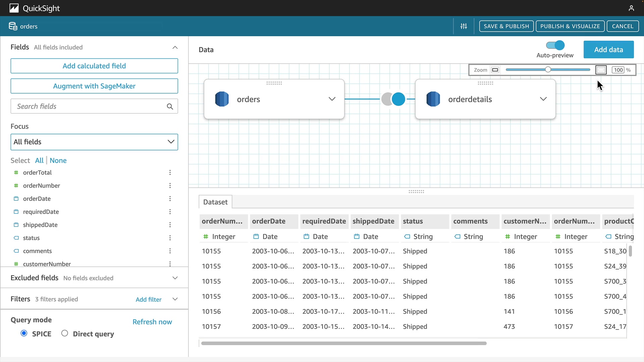
Task: Select the Direct query radio button
Action: (x=65, y=333)
